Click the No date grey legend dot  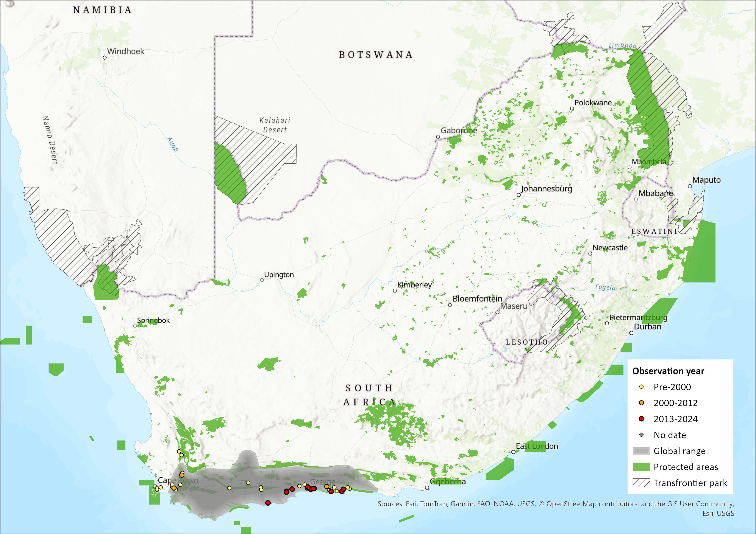641,435
